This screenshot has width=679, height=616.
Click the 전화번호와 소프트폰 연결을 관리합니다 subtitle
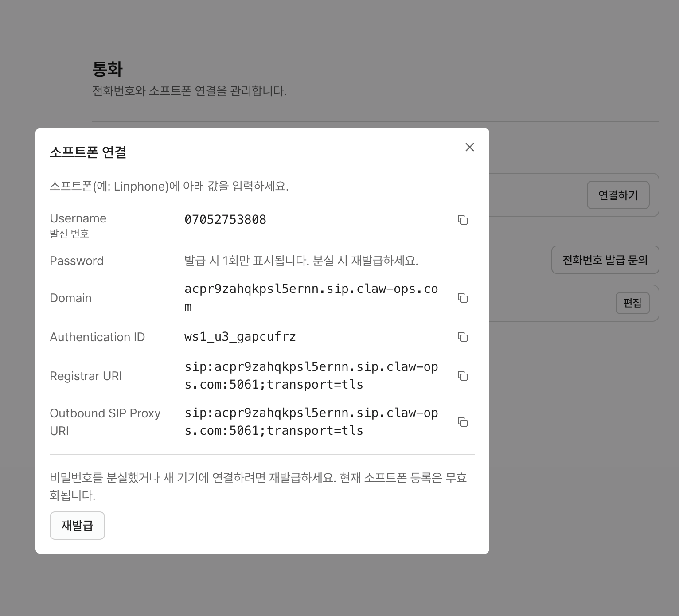[189, 91]
